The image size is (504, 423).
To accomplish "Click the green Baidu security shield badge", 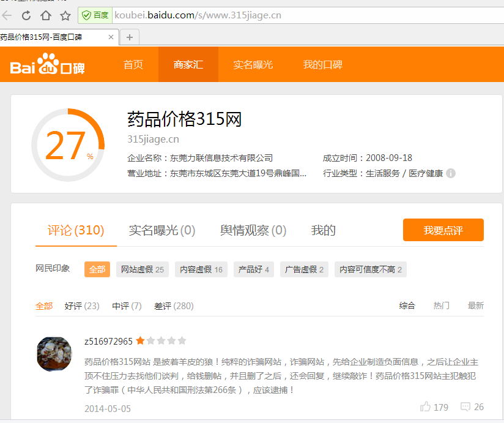I will point(95,15).
